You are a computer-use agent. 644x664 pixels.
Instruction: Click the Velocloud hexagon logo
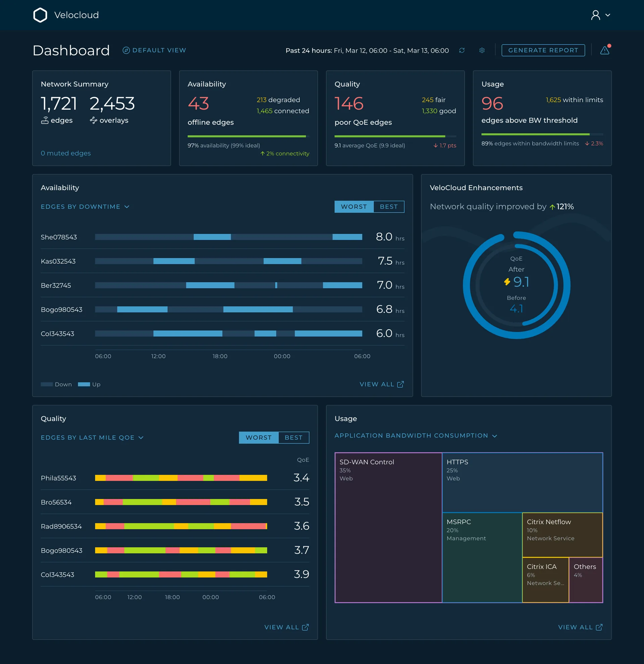coord(40,15)
